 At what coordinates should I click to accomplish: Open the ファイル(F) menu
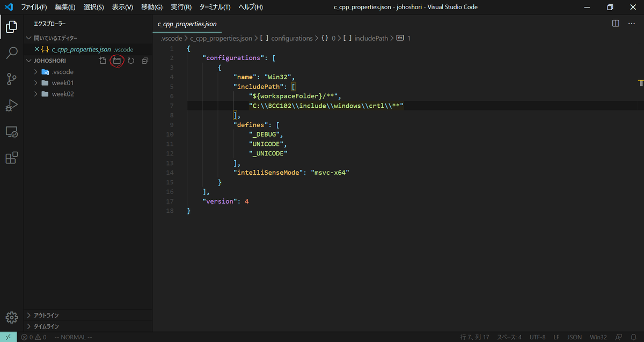click(x=34, y=7)
